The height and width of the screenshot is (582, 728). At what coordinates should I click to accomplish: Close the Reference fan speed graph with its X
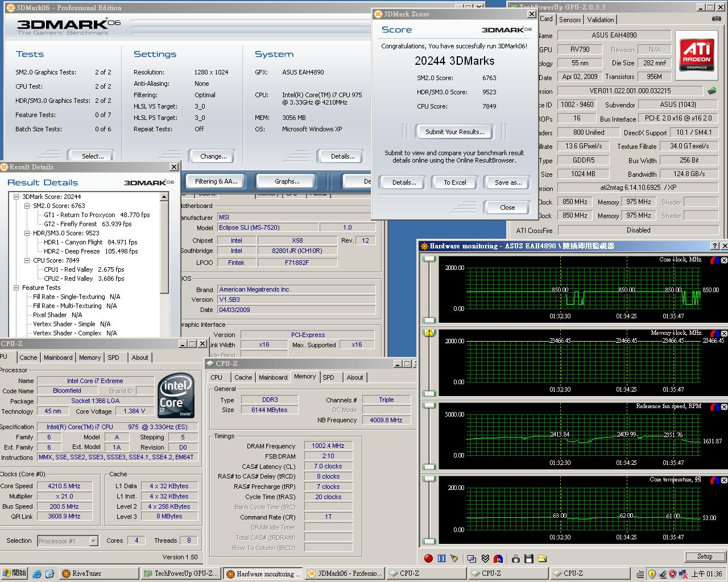point(724,407)
